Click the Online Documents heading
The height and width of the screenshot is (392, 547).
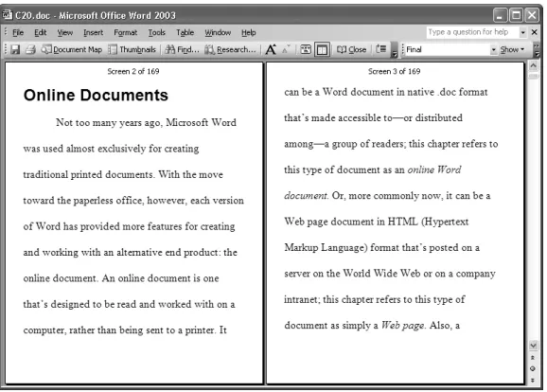coord(96,95)
